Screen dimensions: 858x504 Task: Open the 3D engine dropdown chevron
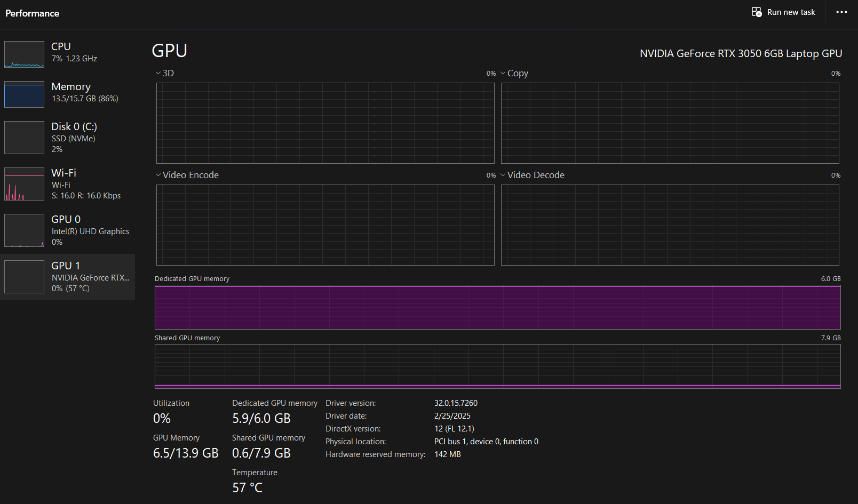(158, 73)
